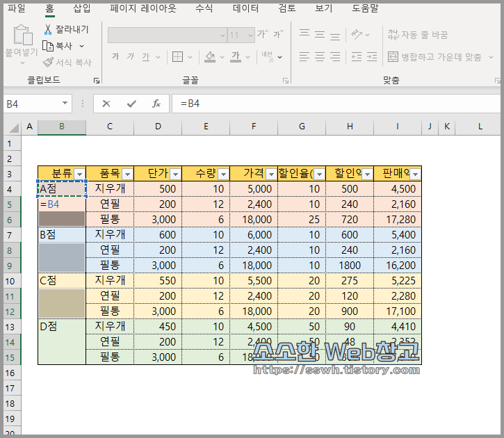
Task: Click the middle align icon
Action: pos(320,34)
